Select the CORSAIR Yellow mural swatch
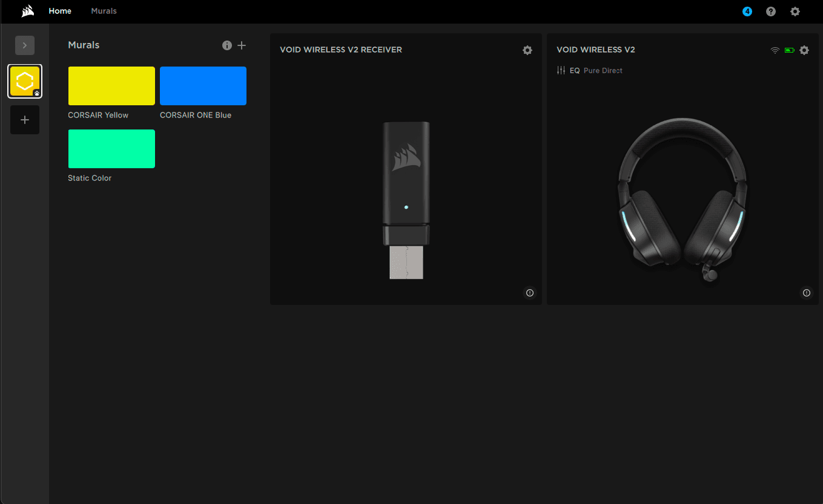This screenshot has width=823, height=504. coord(111,86)
